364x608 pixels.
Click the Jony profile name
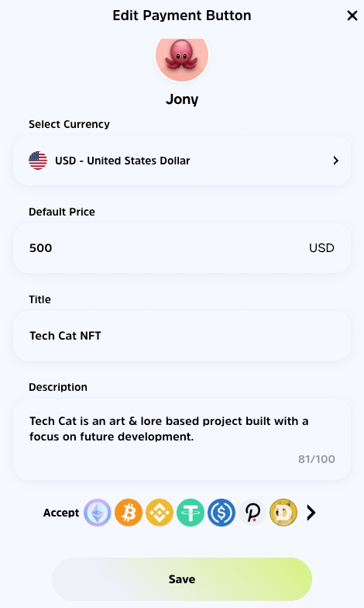click(x=182, y=99)
